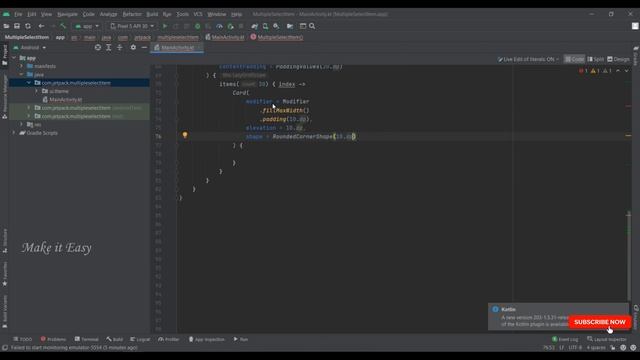Click the Sync Project with Gradle icon

coord(255,26)
